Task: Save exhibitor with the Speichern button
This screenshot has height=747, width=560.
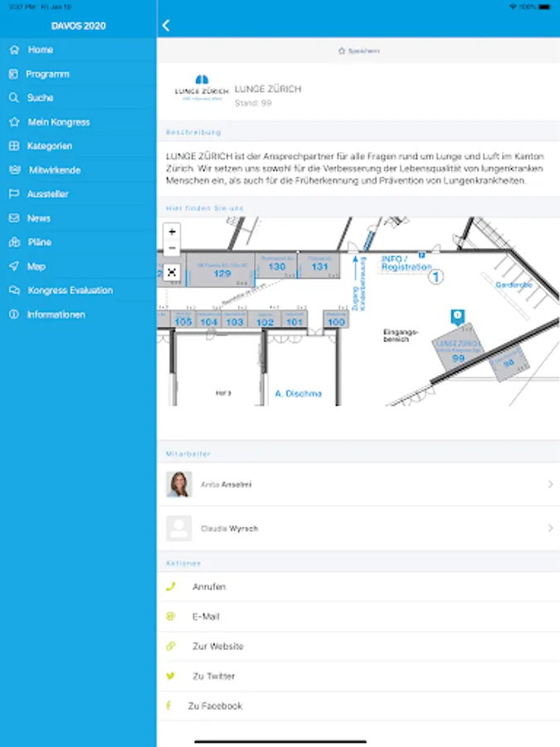Action: click(359, 51)
